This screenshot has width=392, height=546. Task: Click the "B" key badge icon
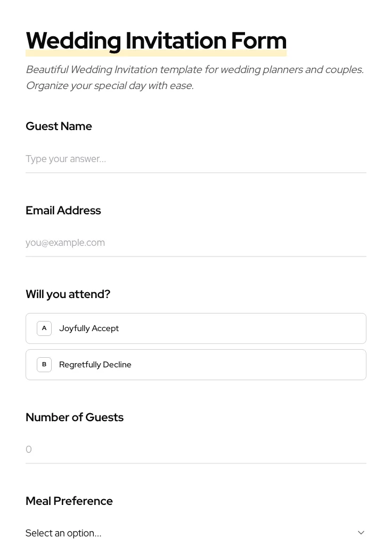tap(44, 365)
